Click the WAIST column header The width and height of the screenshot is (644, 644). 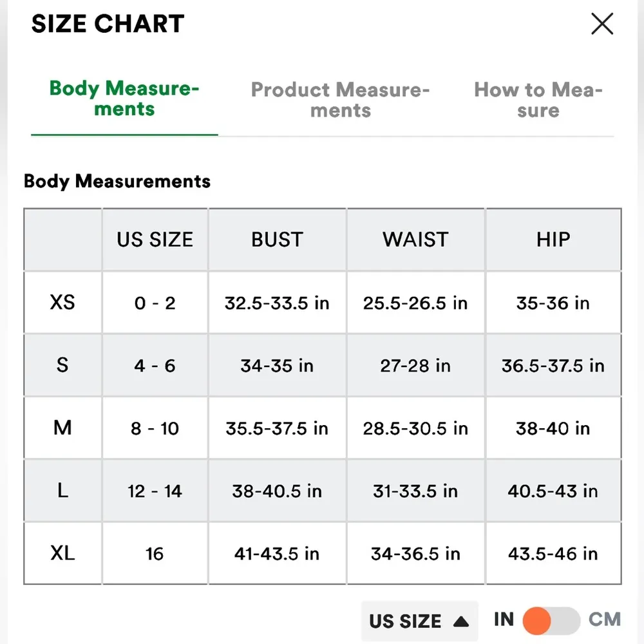[415, 240]
